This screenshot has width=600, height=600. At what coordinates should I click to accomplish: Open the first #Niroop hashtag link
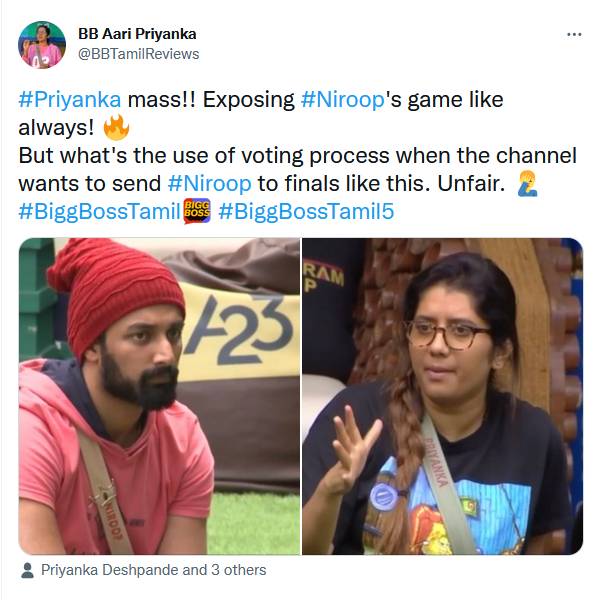coord(342,100)
